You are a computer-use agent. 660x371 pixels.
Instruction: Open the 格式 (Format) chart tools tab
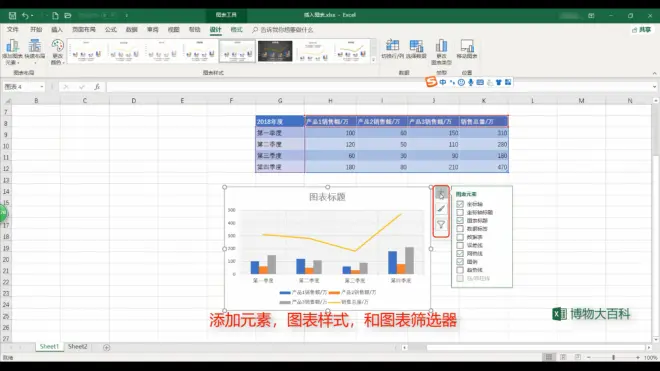(x=236, y=29)
